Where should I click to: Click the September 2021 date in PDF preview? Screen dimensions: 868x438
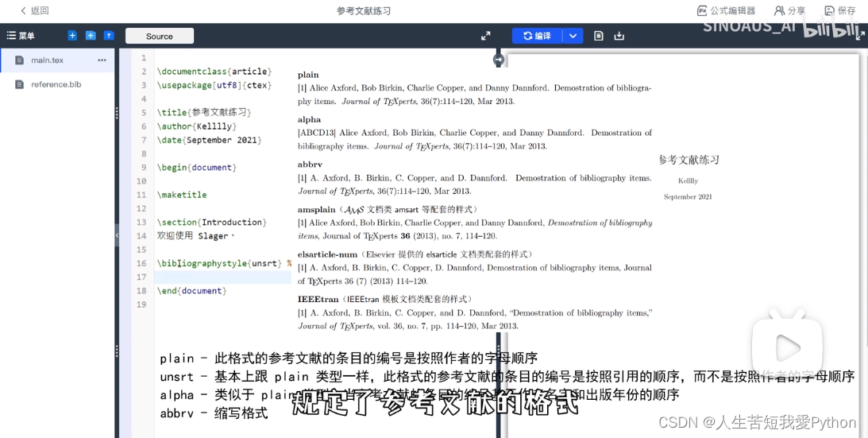[688, 197]
